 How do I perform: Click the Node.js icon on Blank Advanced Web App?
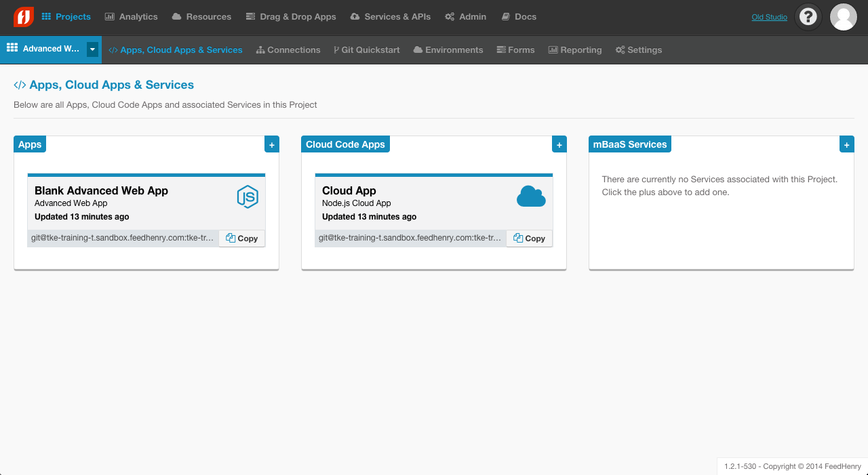pyautogui.click(x=248, y=197)
